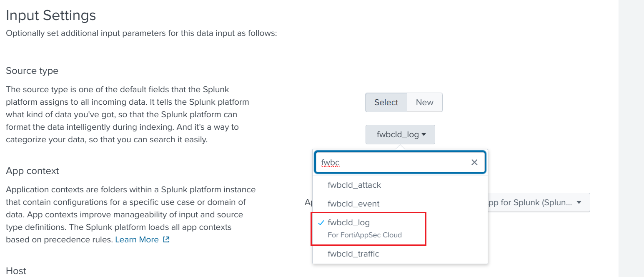Switch source type mode to Select
This screenshot has height=277, width=644.
point(386,102)
